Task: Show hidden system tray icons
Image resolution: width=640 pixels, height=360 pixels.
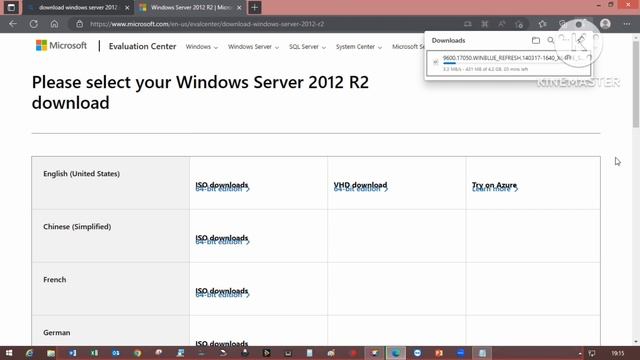Action: (580, 353)
